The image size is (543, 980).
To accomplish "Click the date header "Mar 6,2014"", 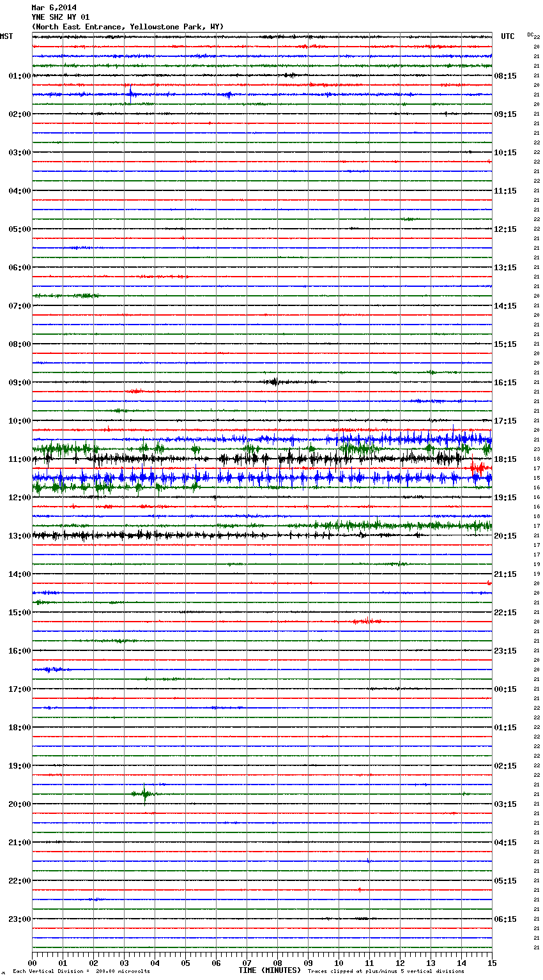I will coord(54,8).
